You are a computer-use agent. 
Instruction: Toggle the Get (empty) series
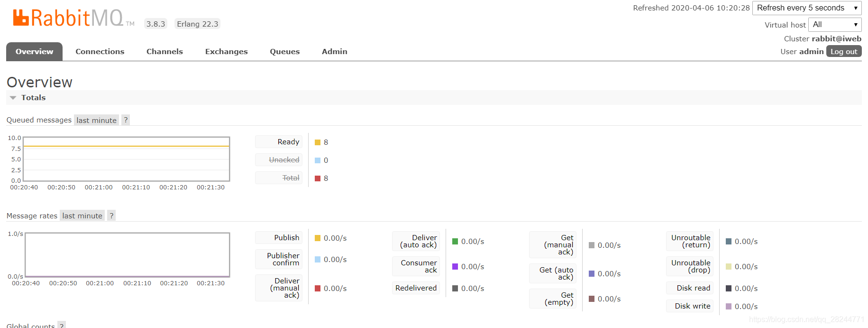pos(553,299)
